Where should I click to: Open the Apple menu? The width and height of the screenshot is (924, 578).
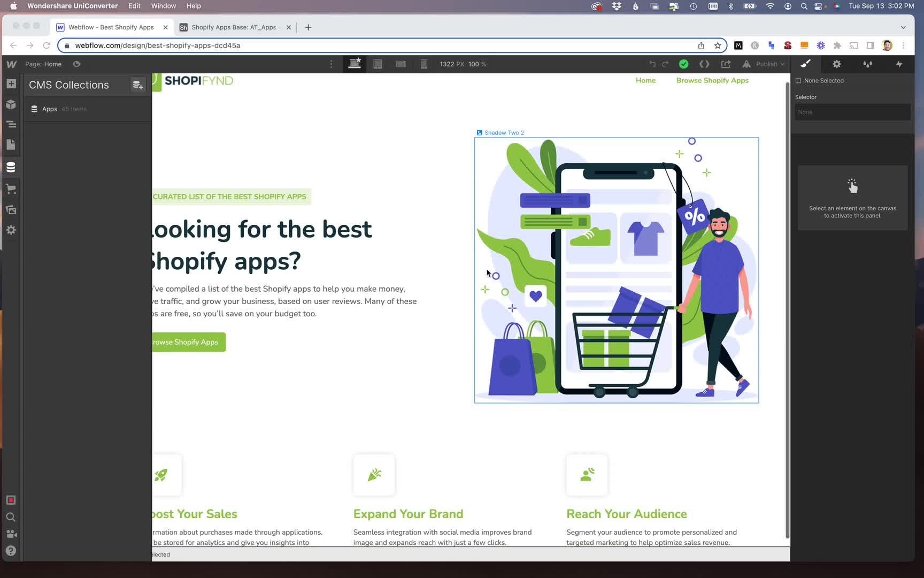click(x=13, y=6)
